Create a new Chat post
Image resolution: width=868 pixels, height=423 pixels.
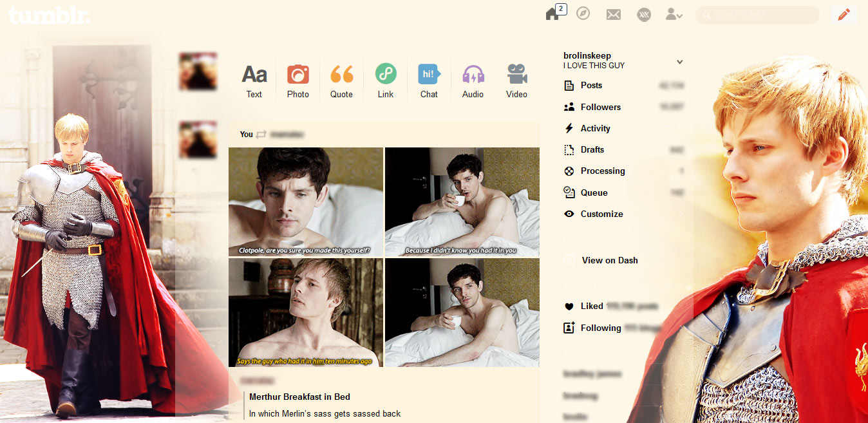(429, 81)
